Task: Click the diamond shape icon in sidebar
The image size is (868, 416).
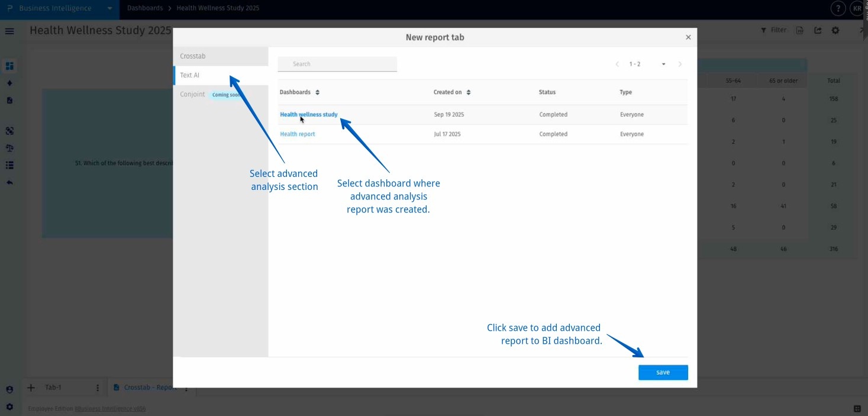Action: 9,83
